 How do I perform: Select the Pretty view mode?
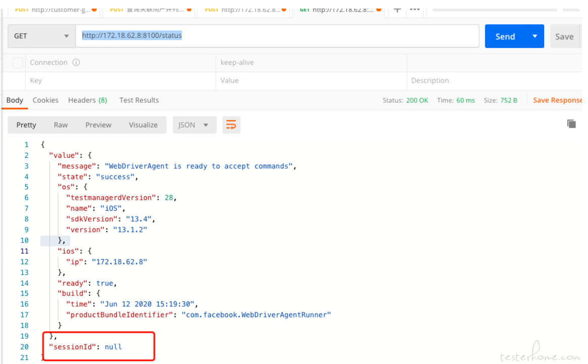click(26, 125)
